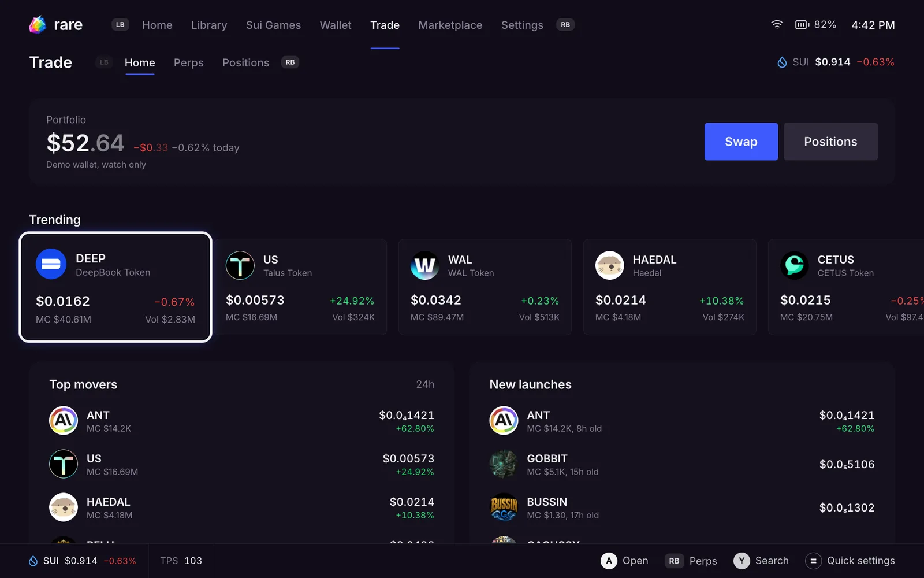Screen dimensions: 924x578
Task: Click the 24h label in Top movers
Action: coord(425,384)
